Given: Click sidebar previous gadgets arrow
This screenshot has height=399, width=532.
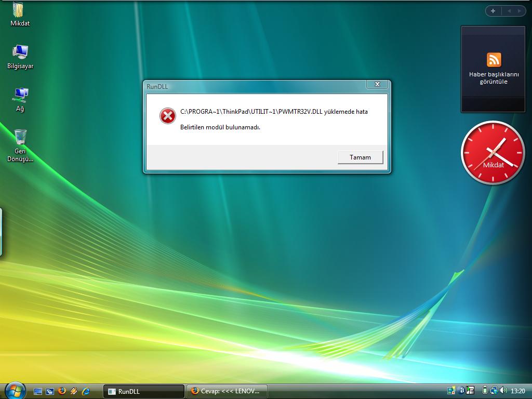Looking at the screenshot, I should click(509, 11).
